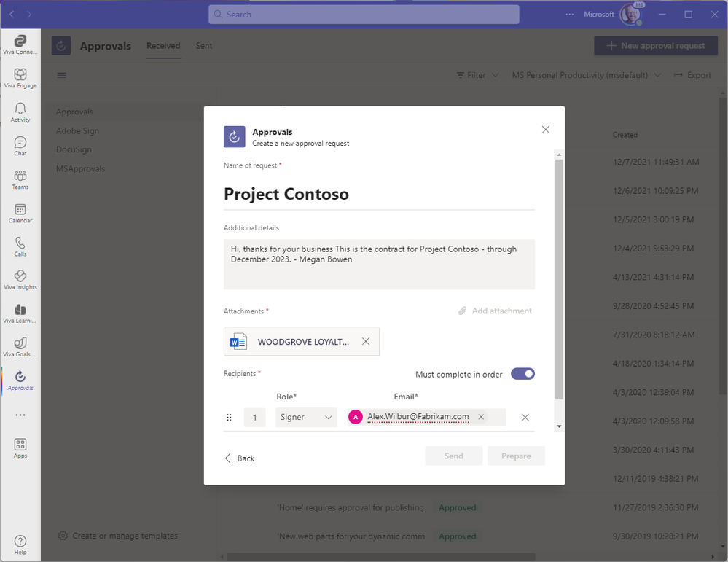Export the approvals list
728x562 pixels.
pyautogui.click(x=692, y=75)
